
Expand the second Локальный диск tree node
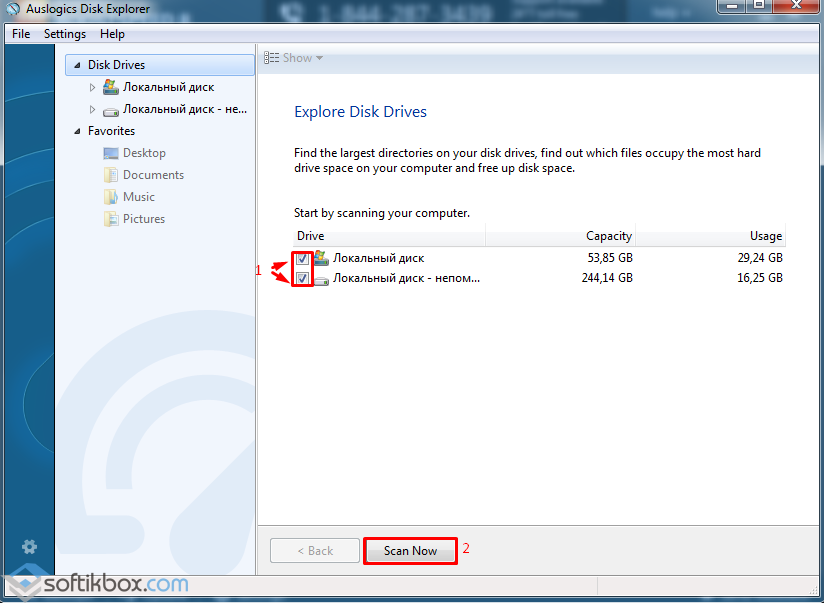pos(93,110)
